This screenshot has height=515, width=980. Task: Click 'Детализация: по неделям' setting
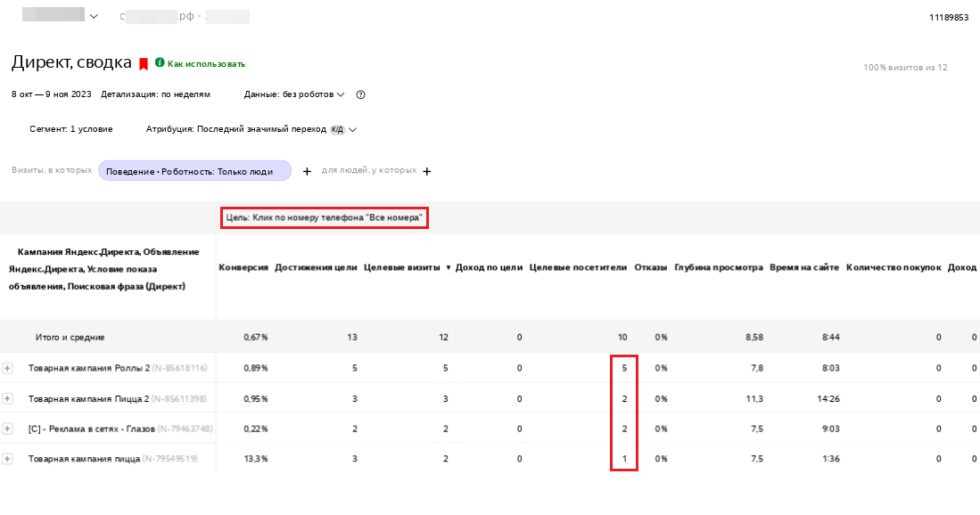coord(156,94)
